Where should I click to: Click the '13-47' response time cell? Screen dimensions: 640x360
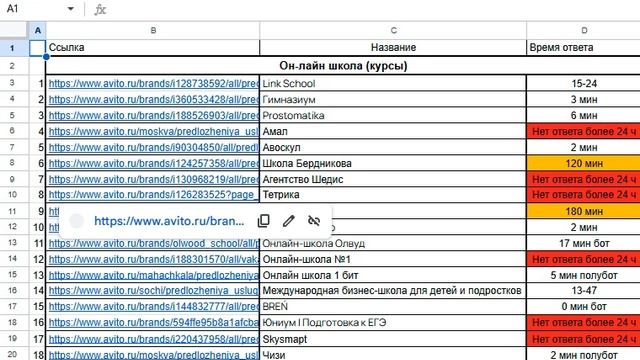584,291
